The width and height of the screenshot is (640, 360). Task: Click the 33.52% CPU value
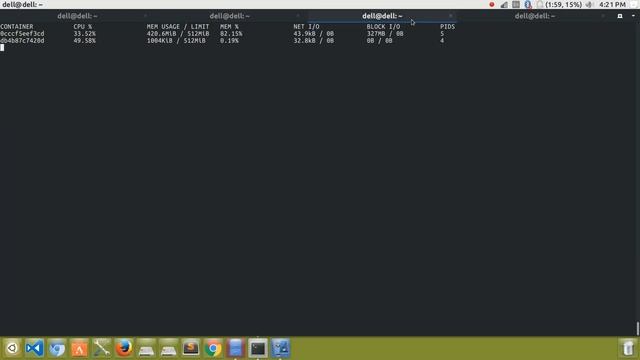coord(84,33)
